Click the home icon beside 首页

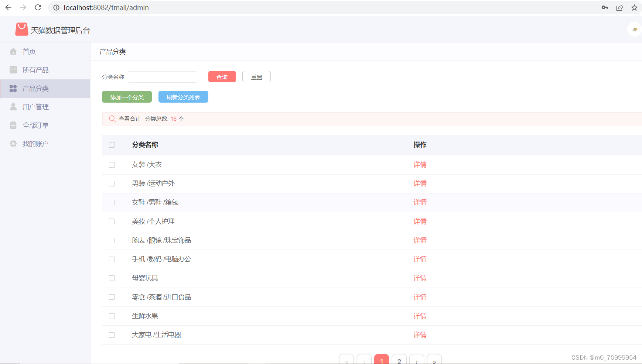(x=13, y=51)
